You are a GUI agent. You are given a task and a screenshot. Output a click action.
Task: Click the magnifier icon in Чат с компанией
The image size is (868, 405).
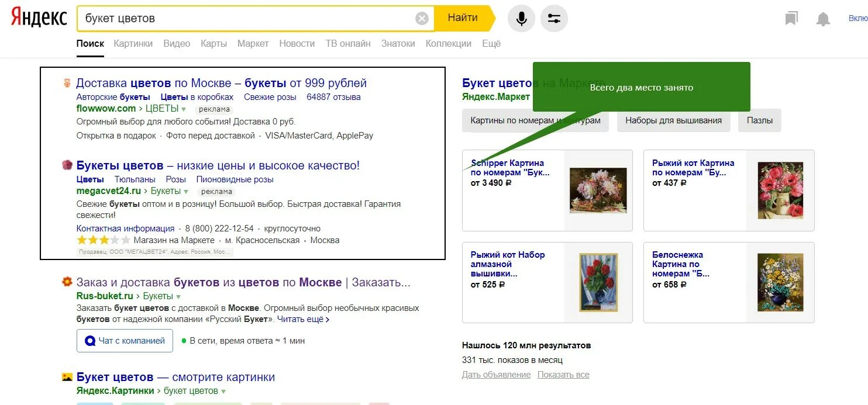89,341
